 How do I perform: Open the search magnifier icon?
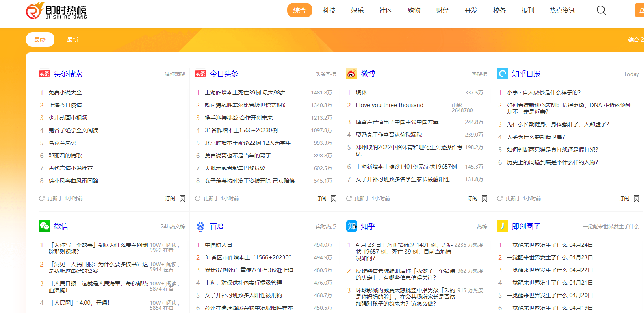(601, 10)
